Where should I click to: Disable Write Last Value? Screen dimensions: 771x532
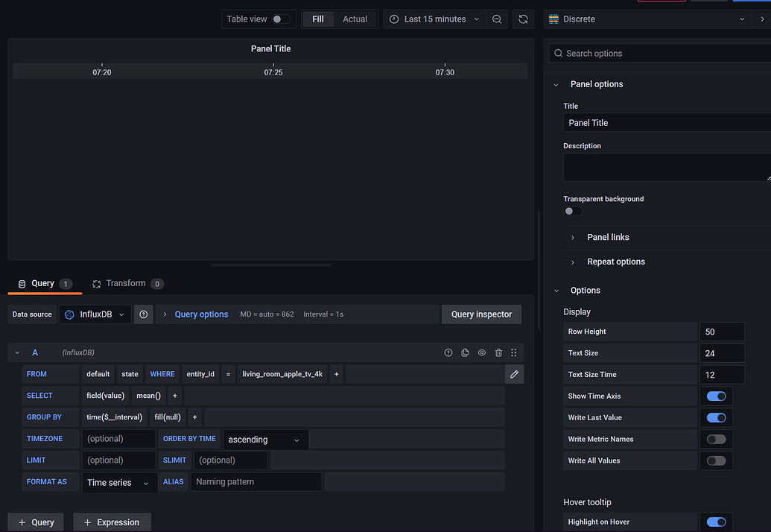pyautogui.click(x=716, y=417)
